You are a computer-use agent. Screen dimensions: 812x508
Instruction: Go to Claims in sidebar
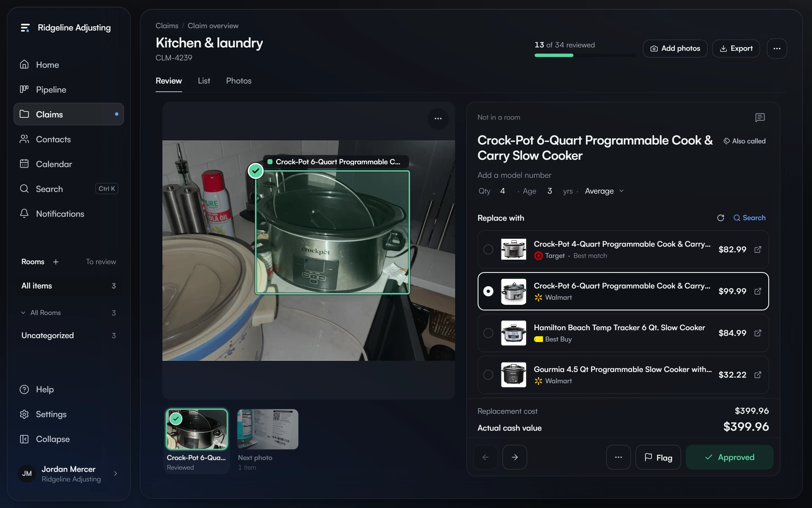(x=69, y=114)
